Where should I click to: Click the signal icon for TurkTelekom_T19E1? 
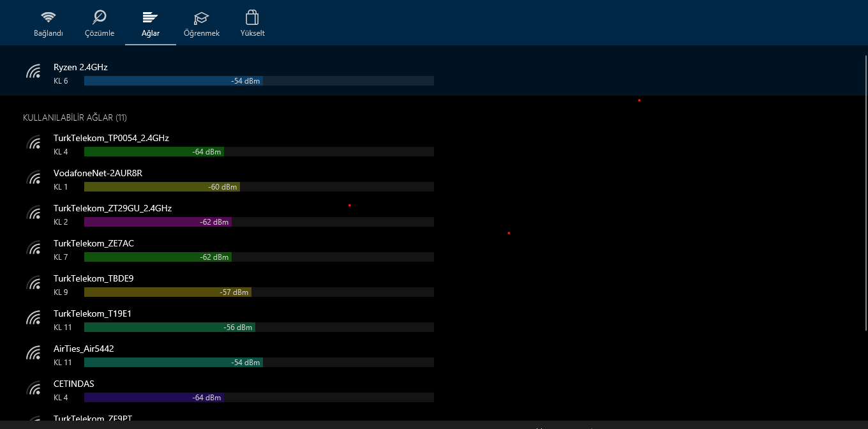[x=34, y=317]
